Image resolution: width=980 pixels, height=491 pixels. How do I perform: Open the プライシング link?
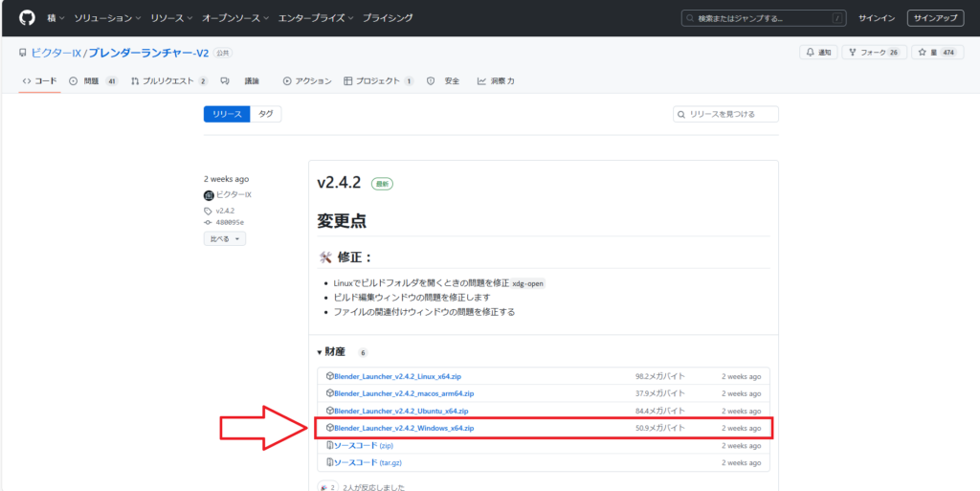(388, 18)
